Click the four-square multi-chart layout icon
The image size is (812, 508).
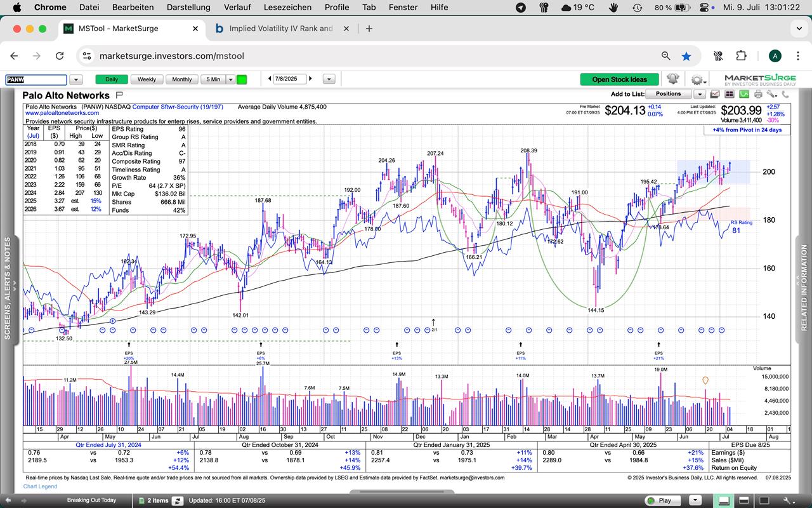(x=729, y=95)
